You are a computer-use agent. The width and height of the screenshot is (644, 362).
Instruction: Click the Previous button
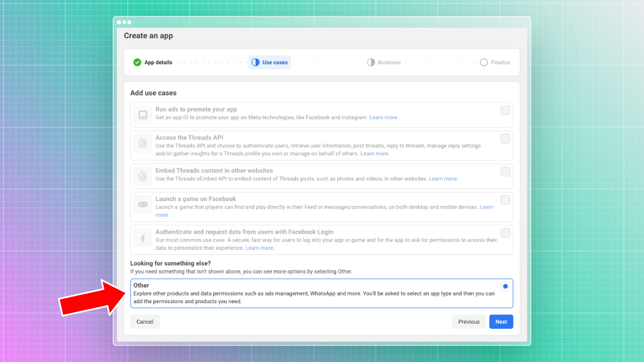[469, 322]
